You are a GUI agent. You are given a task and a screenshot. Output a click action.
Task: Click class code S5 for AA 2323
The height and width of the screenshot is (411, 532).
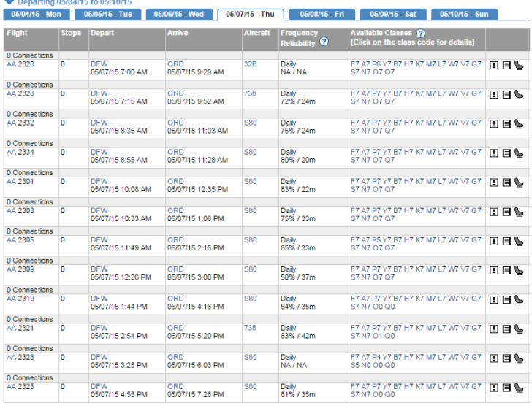pos(355,365)
